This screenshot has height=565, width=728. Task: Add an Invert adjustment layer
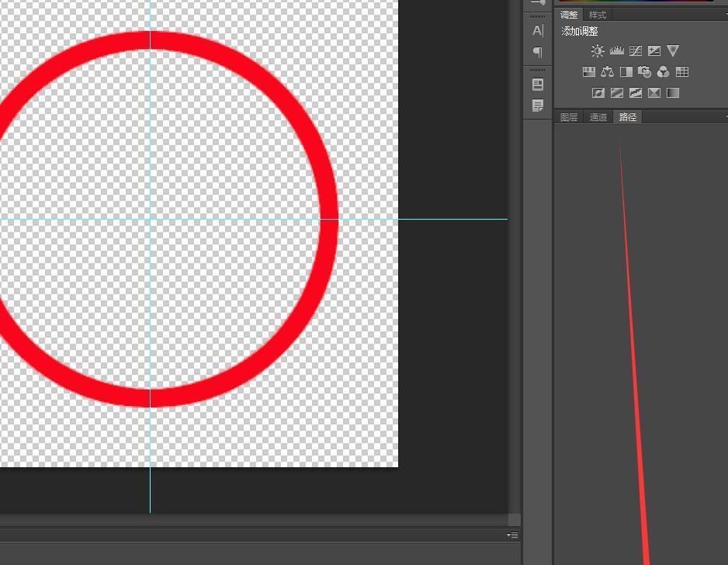(598, 93)
